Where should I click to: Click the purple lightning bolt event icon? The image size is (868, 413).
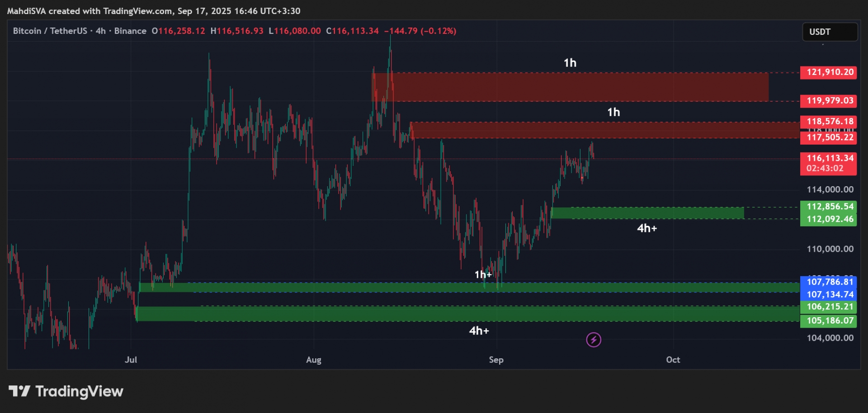(593, 340)
